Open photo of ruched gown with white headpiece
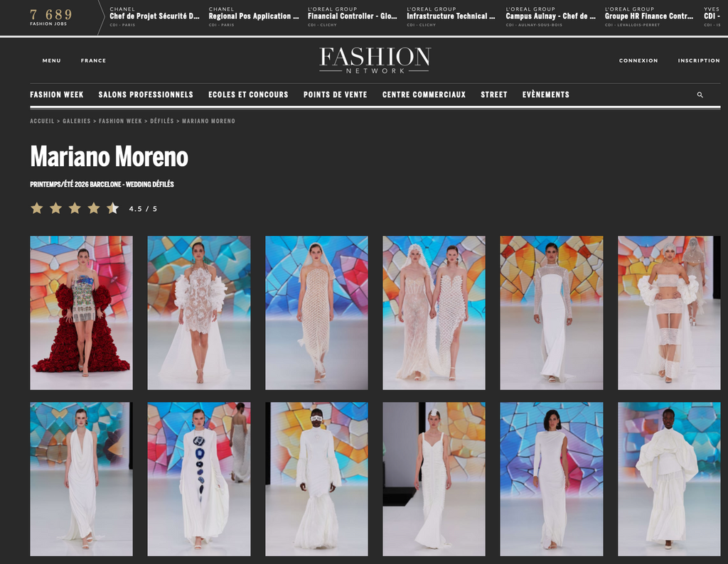This screenshot has width=728, height=564. pyautogui.click(x=434, y=479)
